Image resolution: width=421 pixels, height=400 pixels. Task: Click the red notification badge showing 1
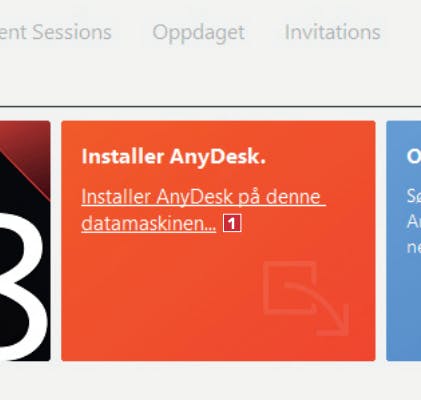click(232, 223)
